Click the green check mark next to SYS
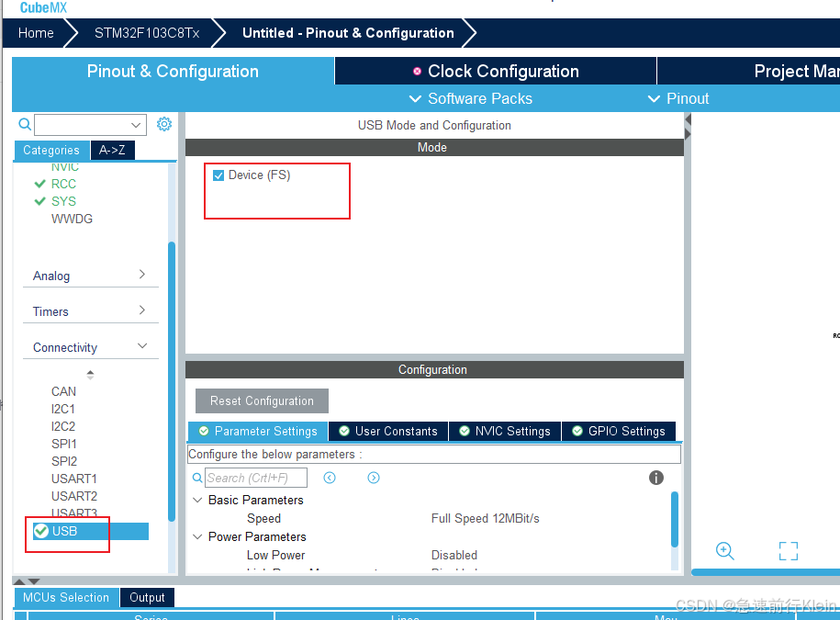Image resolution: width=840 pixels, height=620 pixels. pyautogui.click(x=39, y=201)
